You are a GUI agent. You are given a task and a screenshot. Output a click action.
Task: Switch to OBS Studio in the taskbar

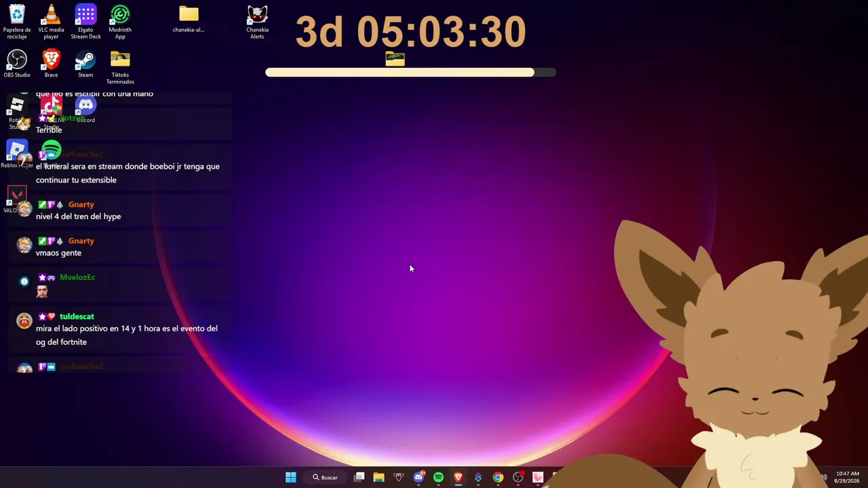(x=518, y=477)
